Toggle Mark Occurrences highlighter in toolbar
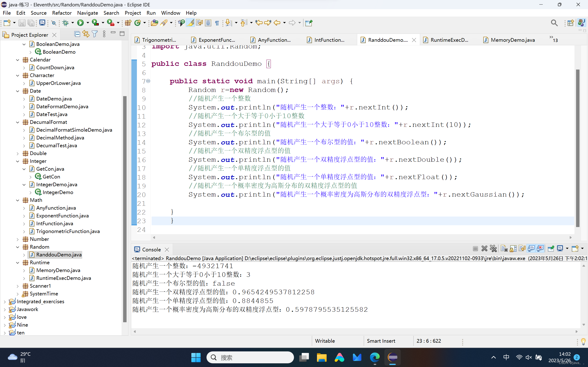The width and height of the screenshot is (588, 367). 191,23
